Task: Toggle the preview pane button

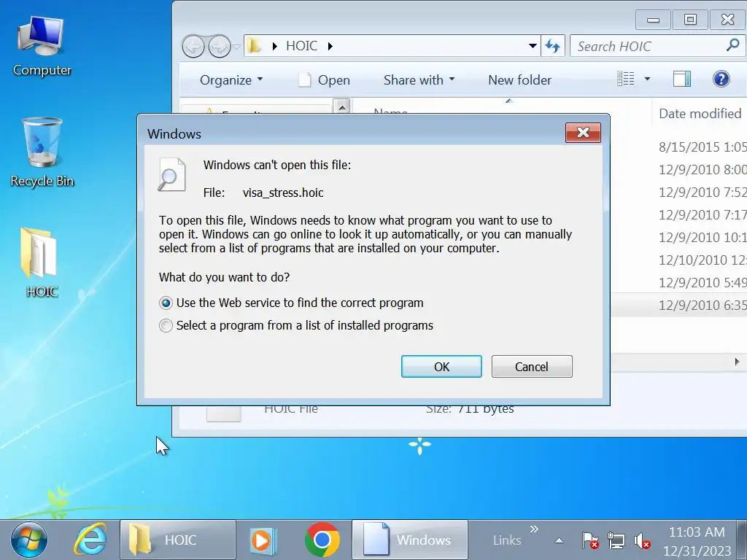Action: (682, 79)
